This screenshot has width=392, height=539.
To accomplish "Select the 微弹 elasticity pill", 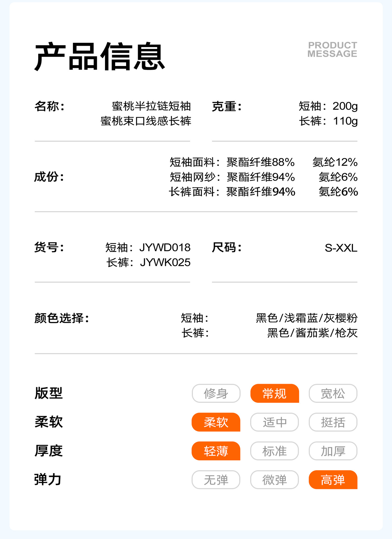I will (274, 480).
